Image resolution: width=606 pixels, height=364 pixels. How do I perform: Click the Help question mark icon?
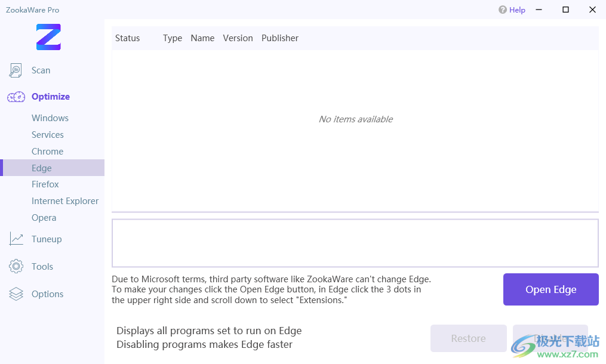click(x=503, y=10)
